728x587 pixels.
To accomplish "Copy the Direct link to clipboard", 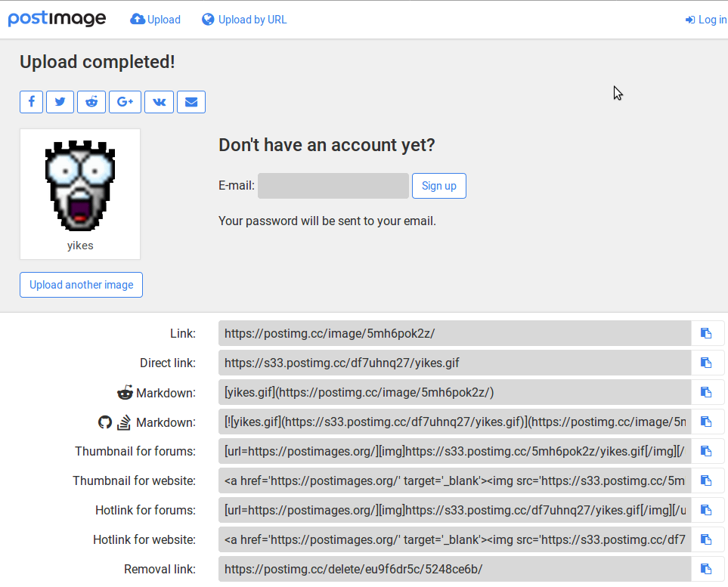I will point(707,363).
